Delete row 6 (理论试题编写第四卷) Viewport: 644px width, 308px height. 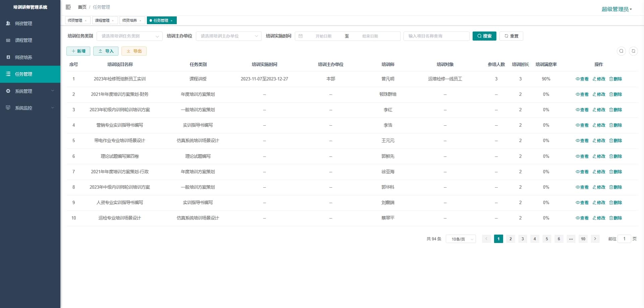615,157
